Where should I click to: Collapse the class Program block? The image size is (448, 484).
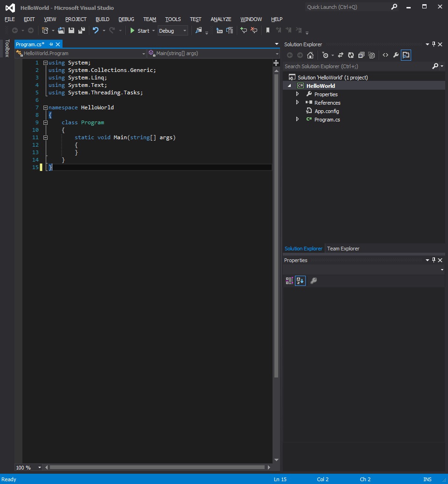pos(45,122)
